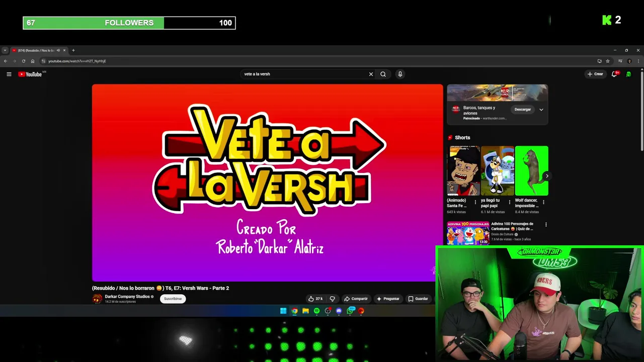644x362 pixels.
Task: Open Chrome profile avatar
Action: pos(629,61)
